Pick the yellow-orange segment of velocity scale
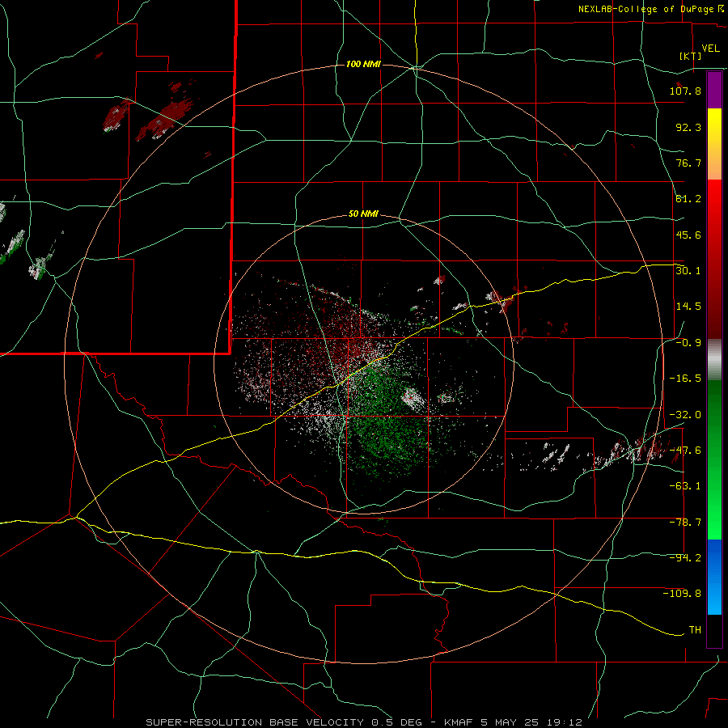The image size is (728, 728). click(714, 145)
